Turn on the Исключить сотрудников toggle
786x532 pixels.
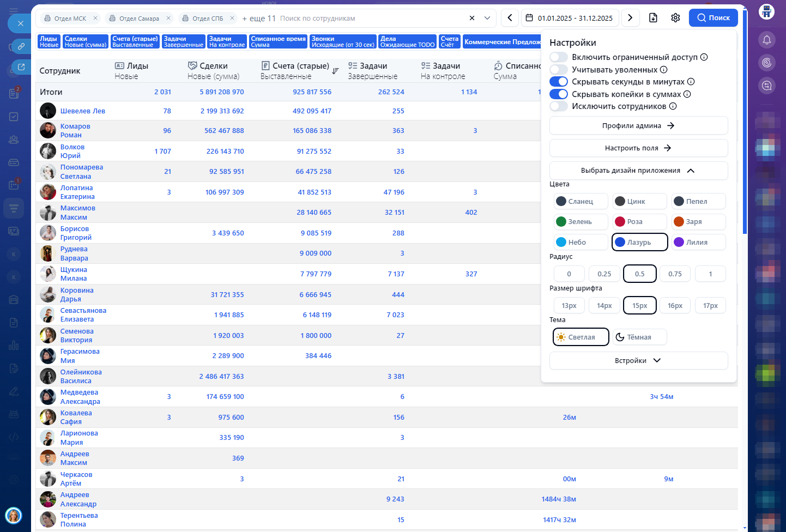[x=559, y=106]
